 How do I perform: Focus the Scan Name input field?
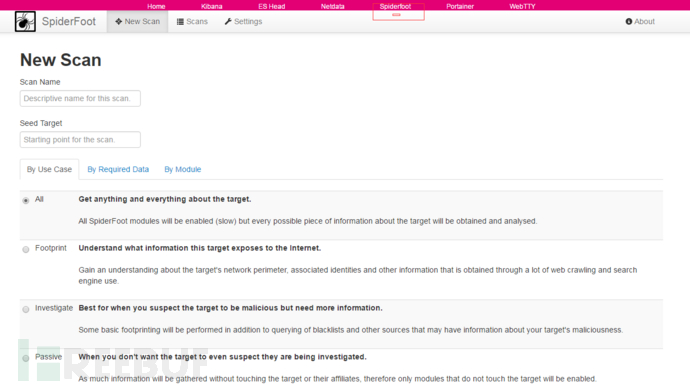(80, 99)
